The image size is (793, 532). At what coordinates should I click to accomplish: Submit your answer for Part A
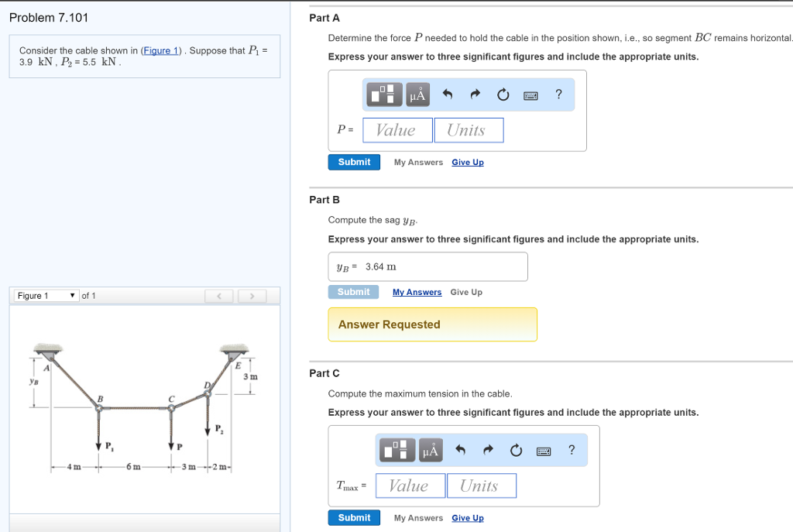(354, 162)
